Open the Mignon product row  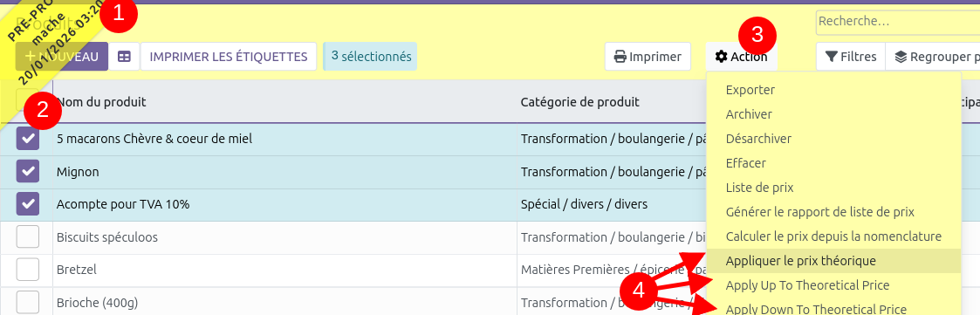pyautogui.click(x=78, y=171)
